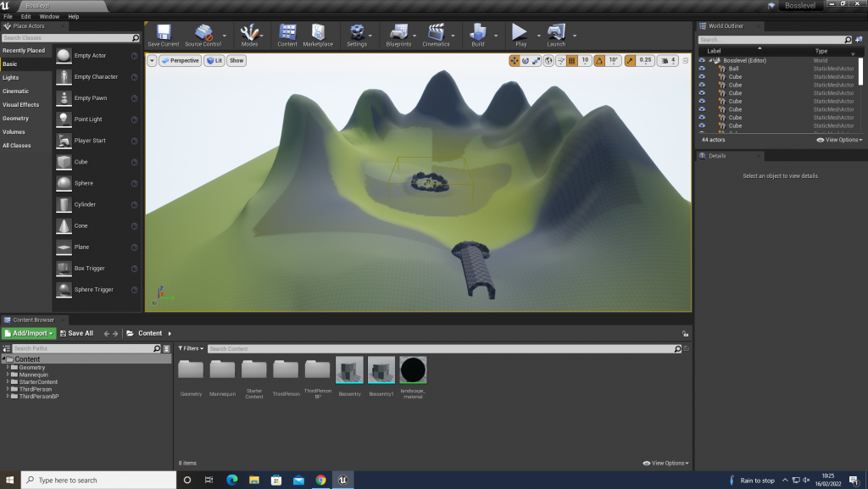868x489 pixels.
Task: Toggle visibility of Bosslevel (Editor) world
Action: coord(702,60)
